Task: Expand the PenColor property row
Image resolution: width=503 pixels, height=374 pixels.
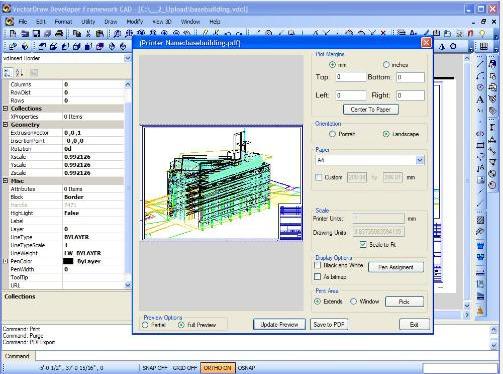Action: 5,261
